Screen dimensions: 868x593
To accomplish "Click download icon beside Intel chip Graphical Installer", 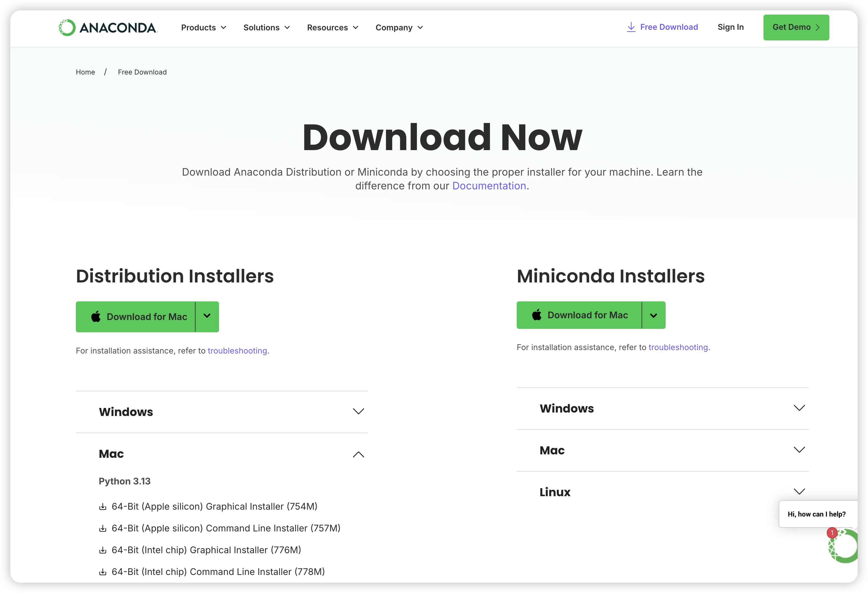I will [103, 550].
